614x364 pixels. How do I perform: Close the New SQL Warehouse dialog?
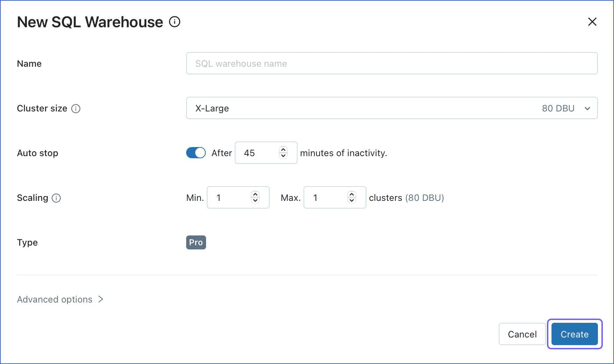pyautogui.click(x=592, y=22)
